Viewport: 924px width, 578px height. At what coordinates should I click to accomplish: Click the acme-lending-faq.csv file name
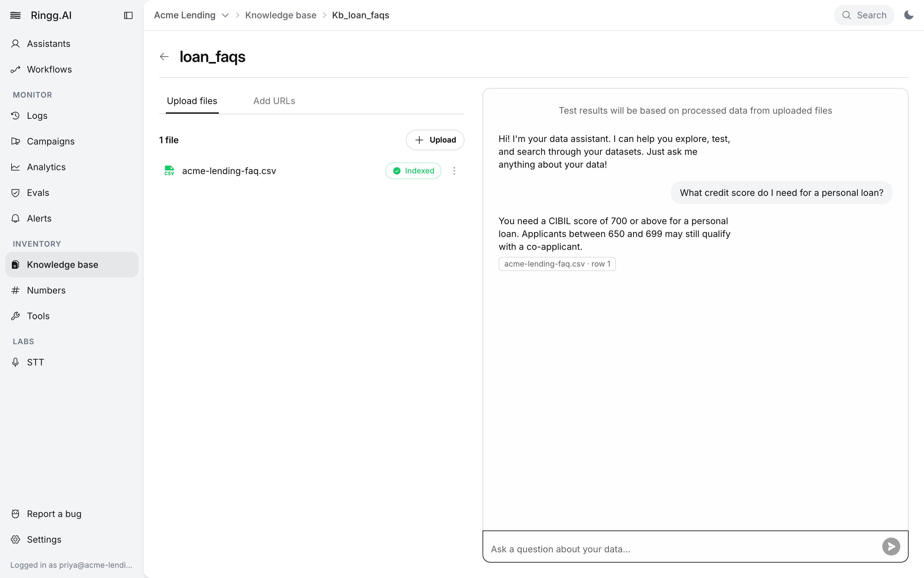pos(229,171)
